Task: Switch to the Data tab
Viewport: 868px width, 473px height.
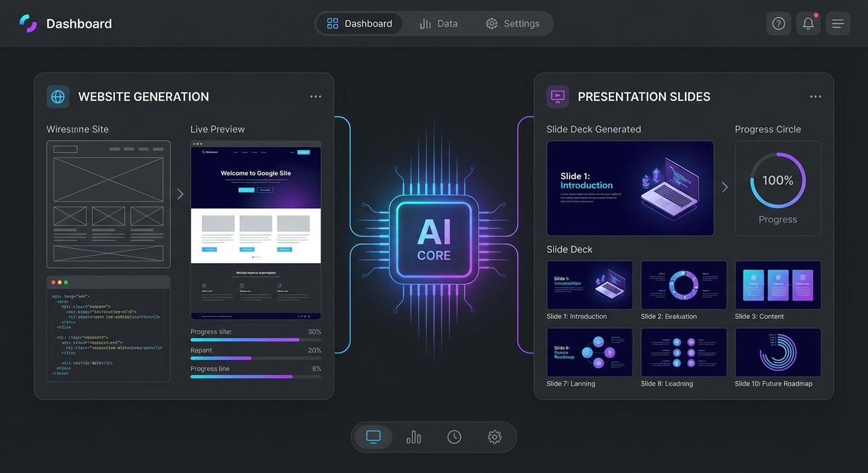Action: [439, 23]
